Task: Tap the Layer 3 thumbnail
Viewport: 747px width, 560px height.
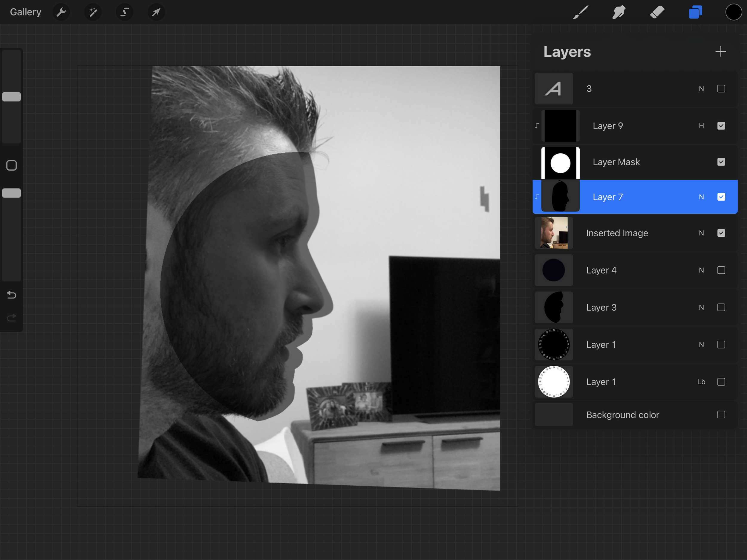Action: coord(554,307)
